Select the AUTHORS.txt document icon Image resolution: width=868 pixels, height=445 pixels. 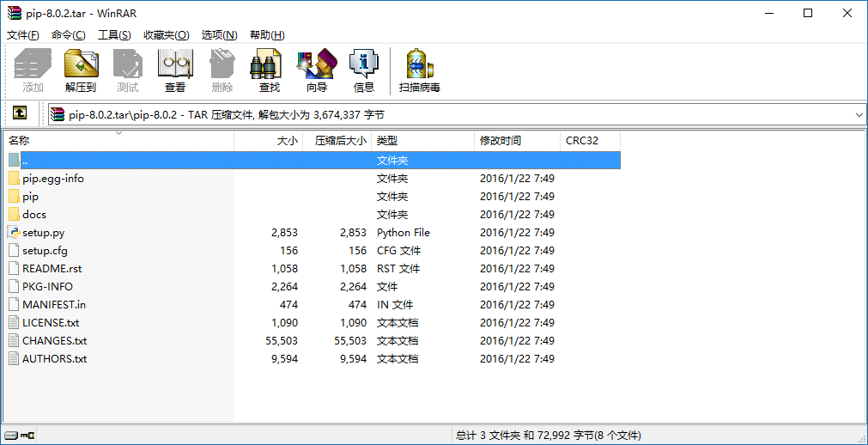(x=15, y=358)
